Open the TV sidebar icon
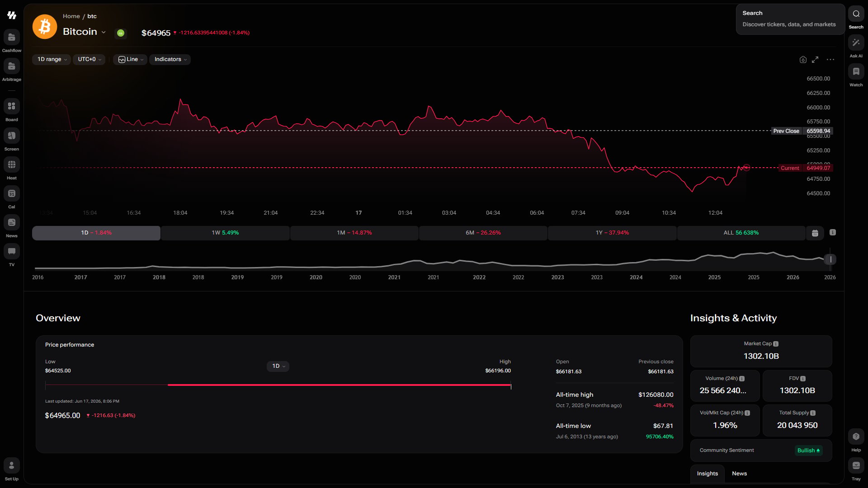Viewport: 868px width, 488px height. click(12, 251)
